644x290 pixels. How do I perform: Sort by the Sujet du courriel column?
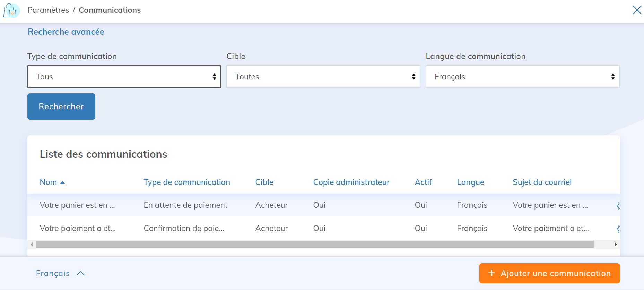pos(542,182)
